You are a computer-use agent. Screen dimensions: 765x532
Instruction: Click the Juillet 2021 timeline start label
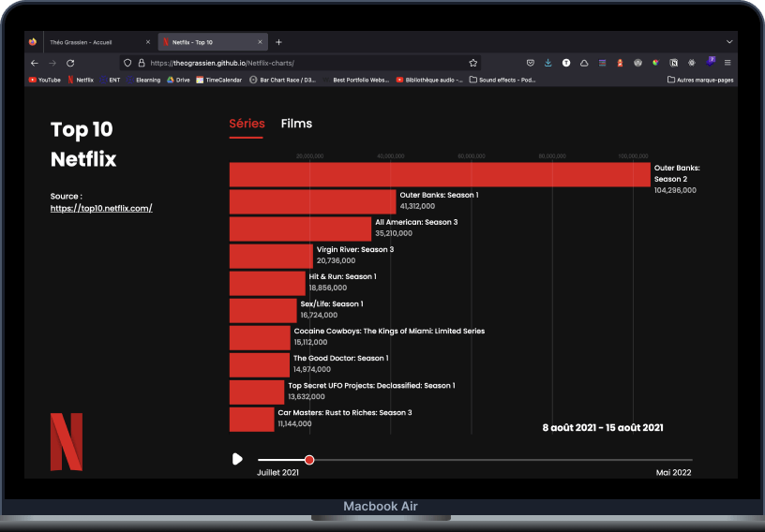pyautogui.click(x=278, y=472)
